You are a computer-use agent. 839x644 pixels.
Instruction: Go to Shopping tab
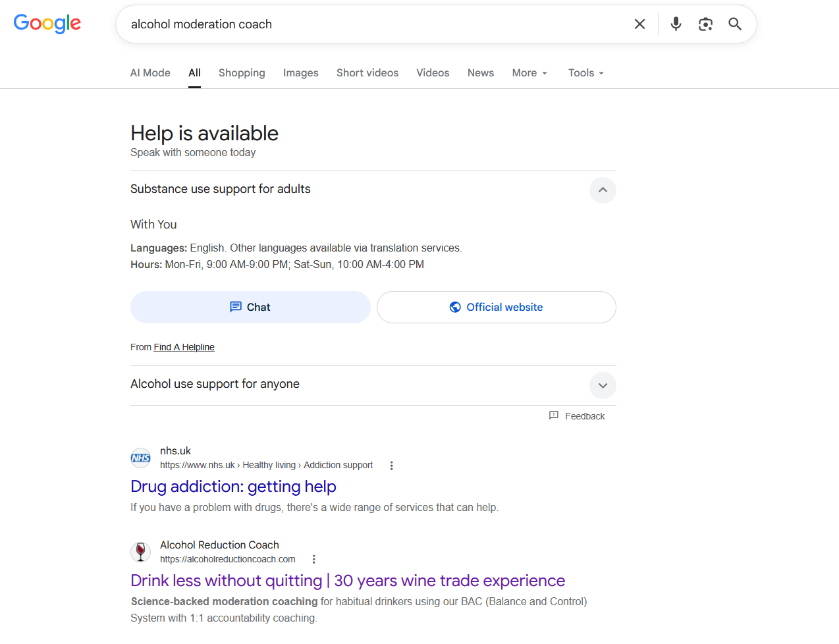[242, 73]
